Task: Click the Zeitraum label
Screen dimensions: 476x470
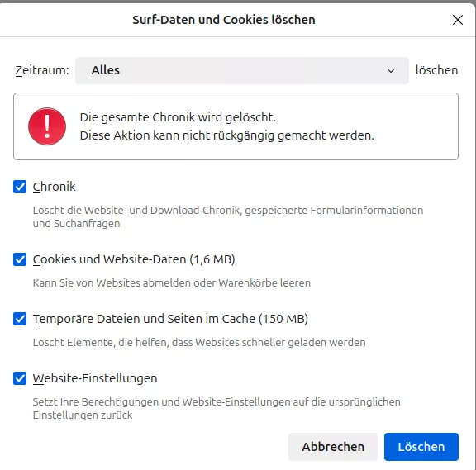Action: coord(42,70)
